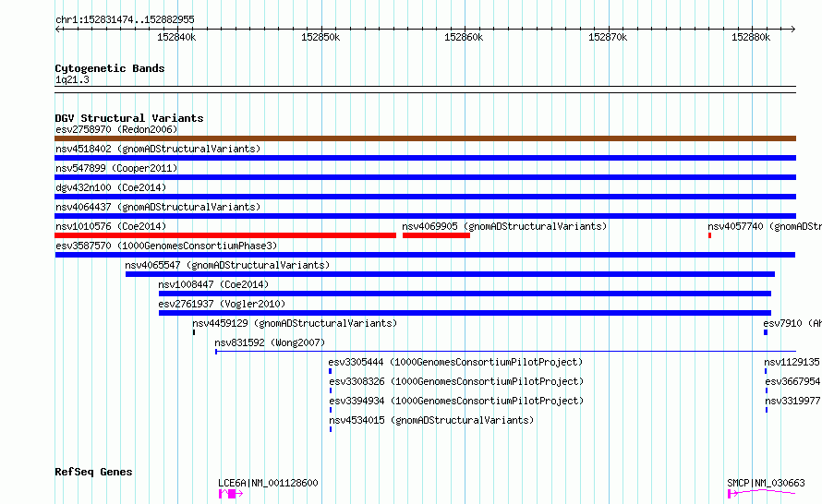Open nsv547899 (Cooper2011) variant label
Screen dimensions: 822x504
click(x=116, y=168)
